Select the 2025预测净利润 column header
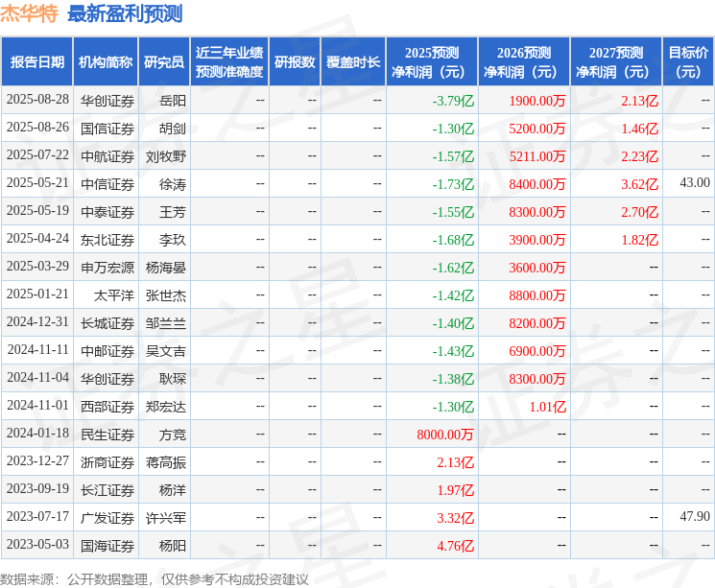The width and height of the screenshot is (715, 588). coord(432,62)
